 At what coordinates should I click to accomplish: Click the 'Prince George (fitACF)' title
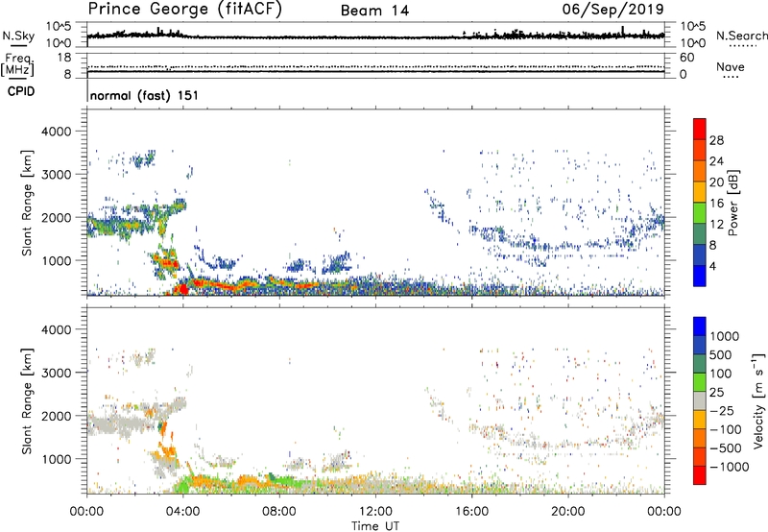tap(185, 10)
